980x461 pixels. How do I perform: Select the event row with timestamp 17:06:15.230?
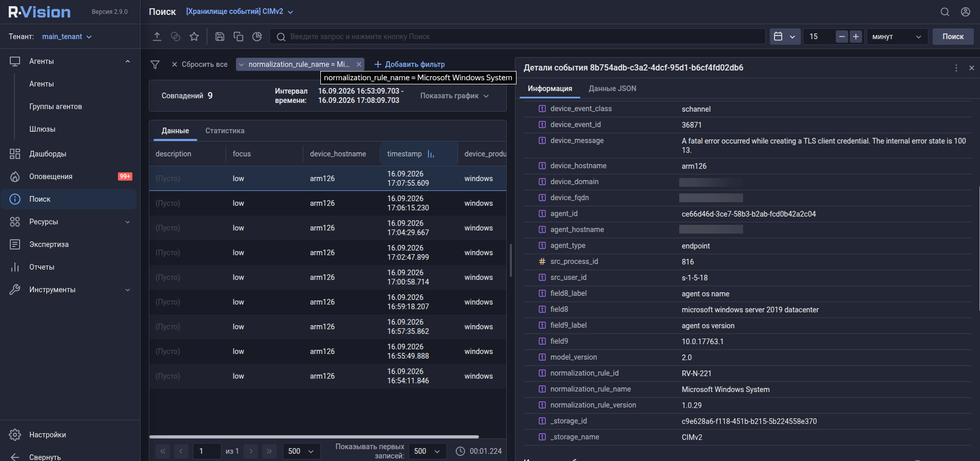coord(328,203)
